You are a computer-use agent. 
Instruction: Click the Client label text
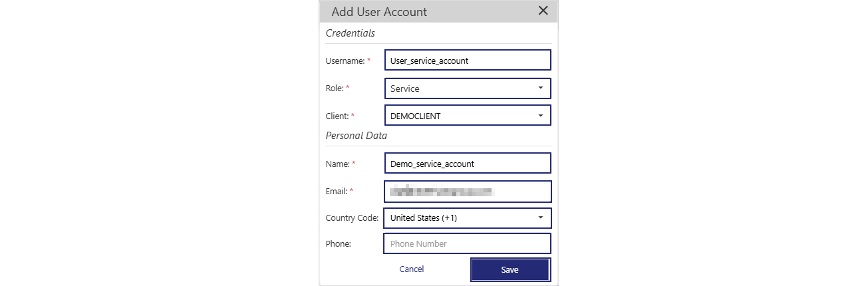(337, 116)
